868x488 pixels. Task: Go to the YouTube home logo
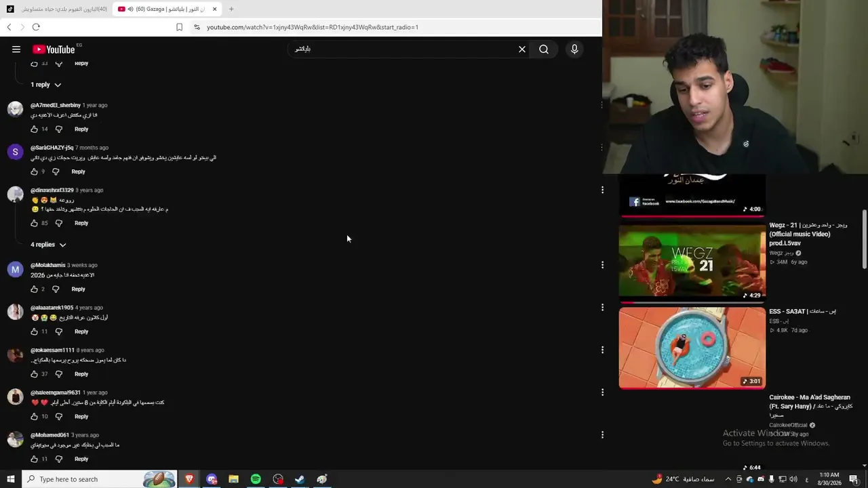(x=54, y=49)
